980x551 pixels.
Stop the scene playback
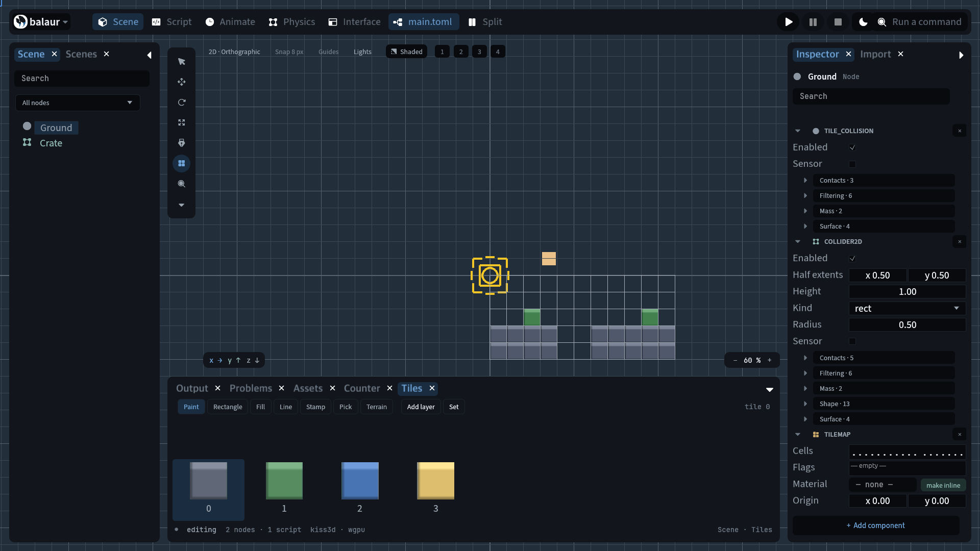[x=838, y=22]
